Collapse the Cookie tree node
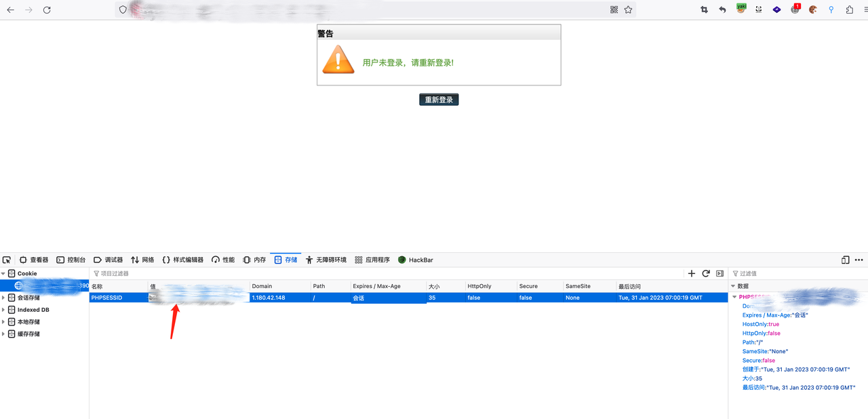This screenshot has width=868, height=419. point(3,274)
